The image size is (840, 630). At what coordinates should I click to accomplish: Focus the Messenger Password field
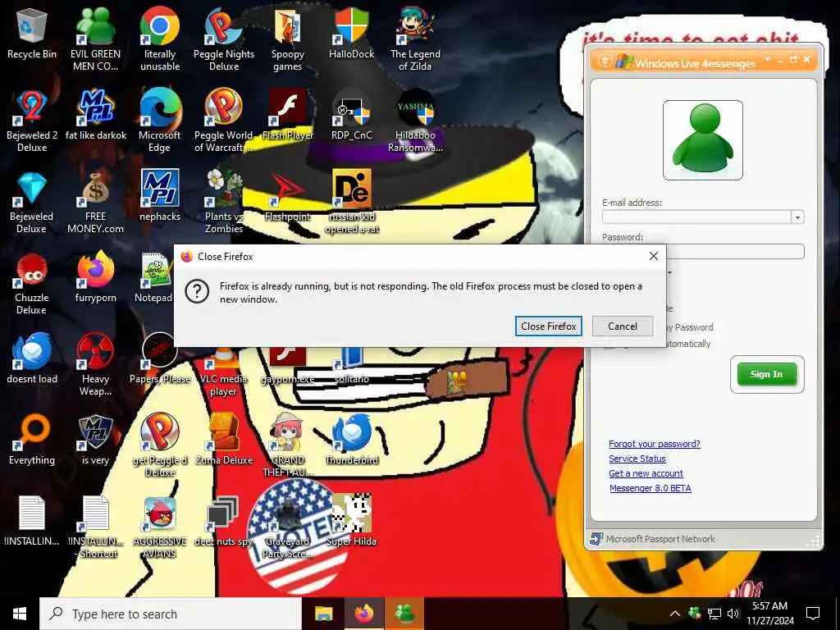pyautogui.click(x=734, y=251)
